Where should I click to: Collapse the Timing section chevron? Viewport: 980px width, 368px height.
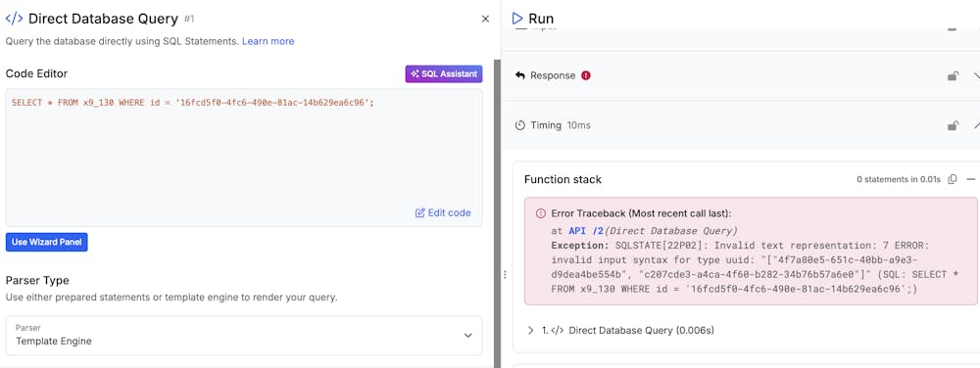(976, 125)
